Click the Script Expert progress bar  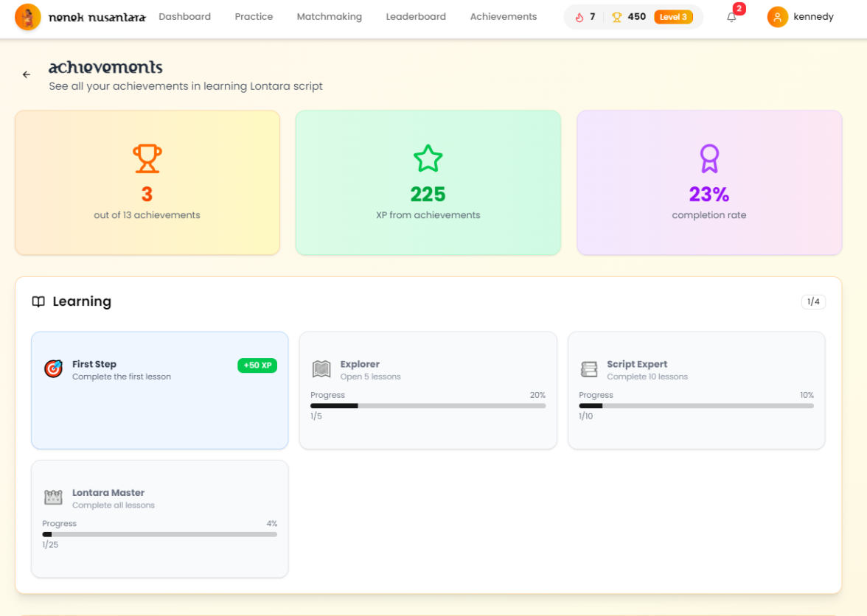[696, 406]
